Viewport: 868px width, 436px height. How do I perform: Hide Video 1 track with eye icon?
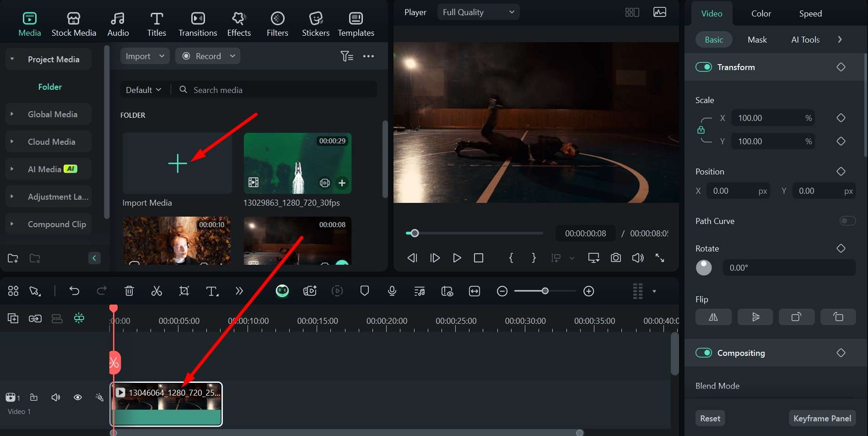(x=78, y=397)
